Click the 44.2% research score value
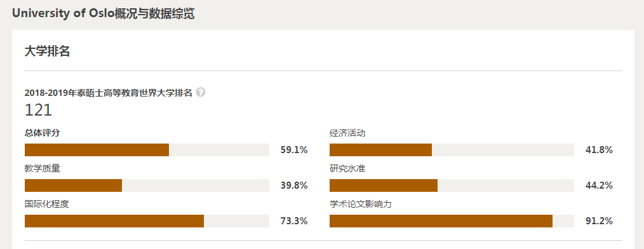 [599, 185]
